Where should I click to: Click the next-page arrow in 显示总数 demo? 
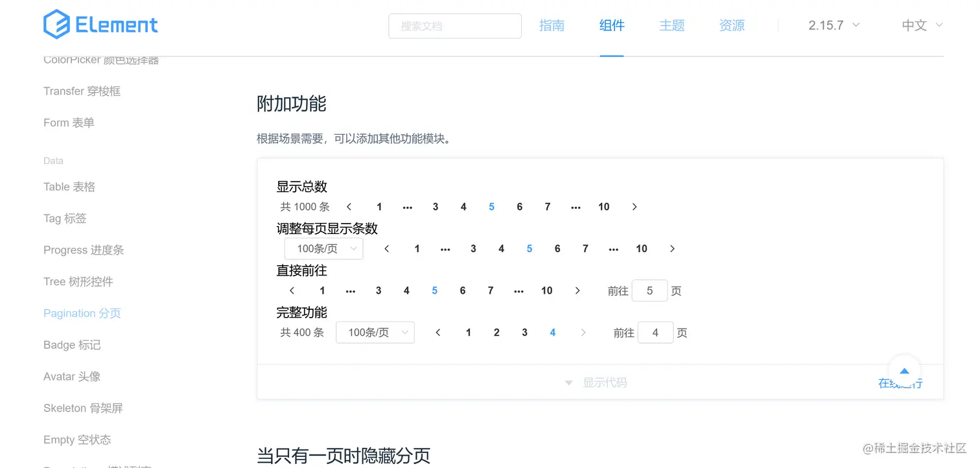click(x=634, y=206)
